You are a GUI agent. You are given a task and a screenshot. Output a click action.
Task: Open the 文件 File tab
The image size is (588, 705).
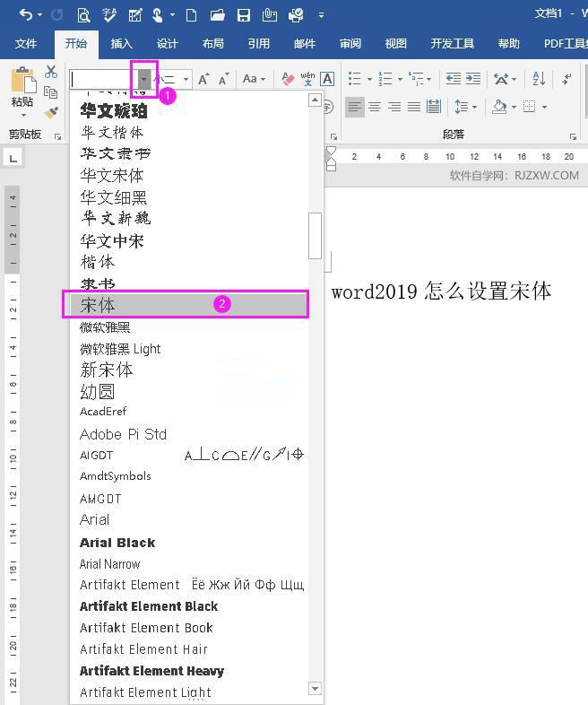pos(26,44)
